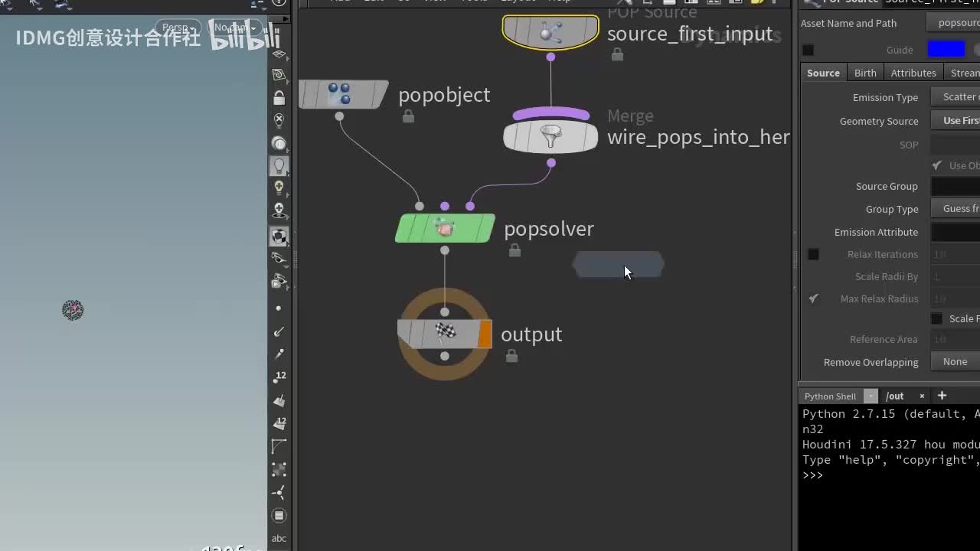Toggle the orange output flag on output node
This screenshot has width=980, height=551.
click(485, 334)
